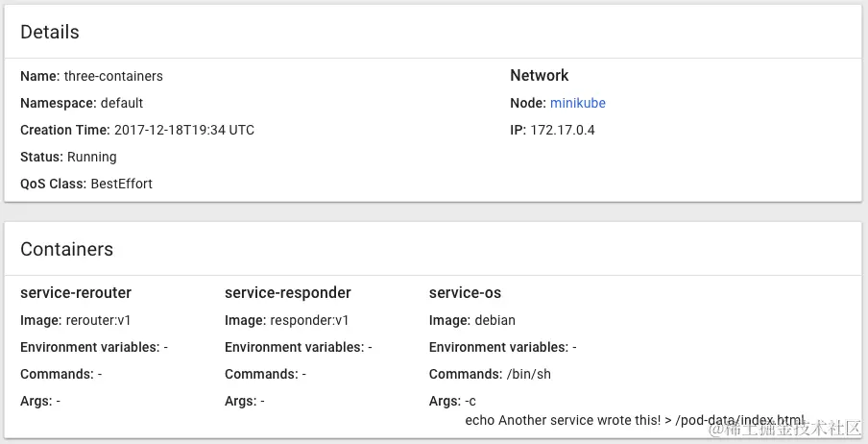Click the Network section heading
The width and height of the screenshot is (868, 444).
pos(539,76)
